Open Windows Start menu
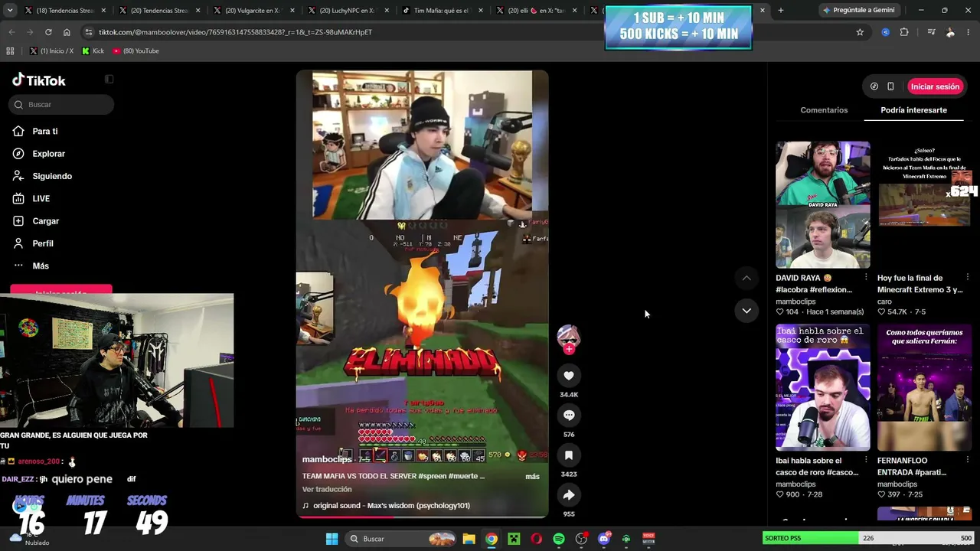Image resolution: width=980 pixels, height=551 pixels. (332, 539)
